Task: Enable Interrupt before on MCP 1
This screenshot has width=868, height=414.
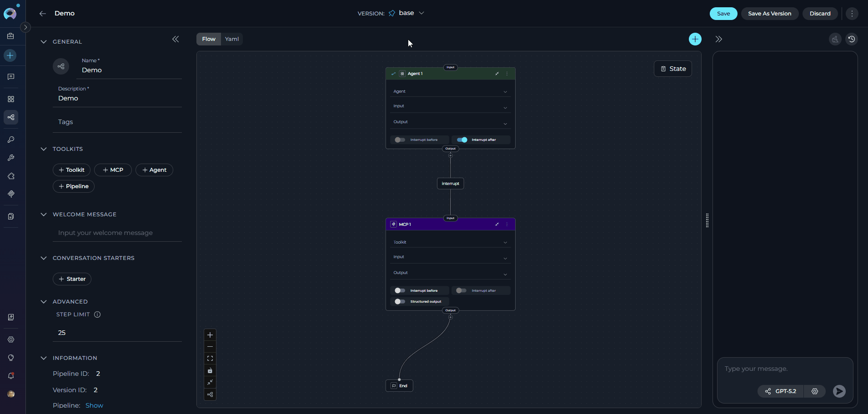Action: [x=400, y=290]
